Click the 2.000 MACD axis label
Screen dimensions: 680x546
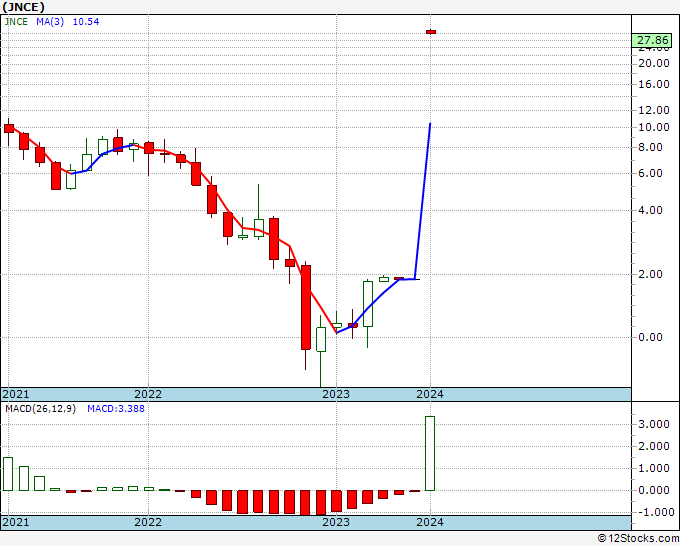[654, 446]
